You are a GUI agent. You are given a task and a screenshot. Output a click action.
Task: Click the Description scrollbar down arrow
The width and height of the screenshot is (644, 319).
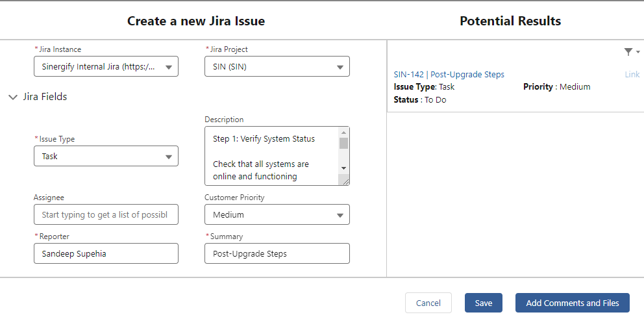tap(344, 168)
